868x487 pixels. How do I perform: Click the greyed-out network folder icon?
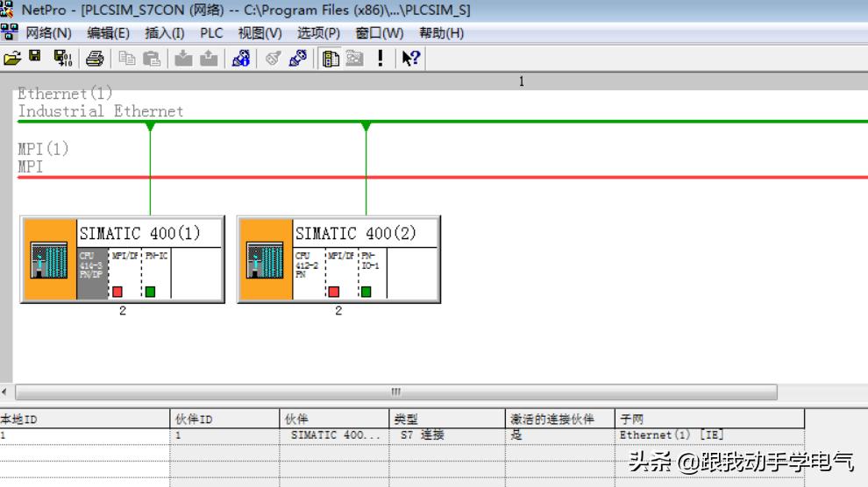tap(355, 58)
